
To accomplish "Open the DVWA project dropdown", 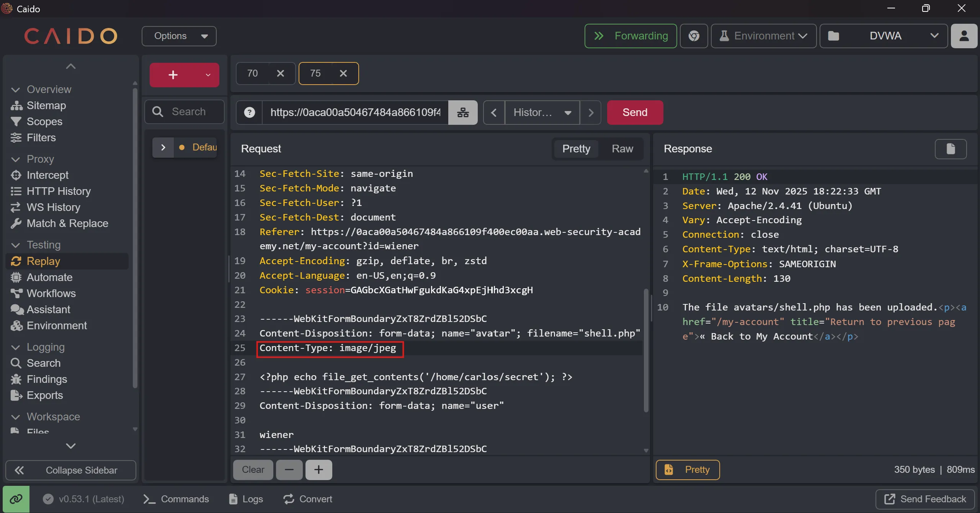I will 884,36.
